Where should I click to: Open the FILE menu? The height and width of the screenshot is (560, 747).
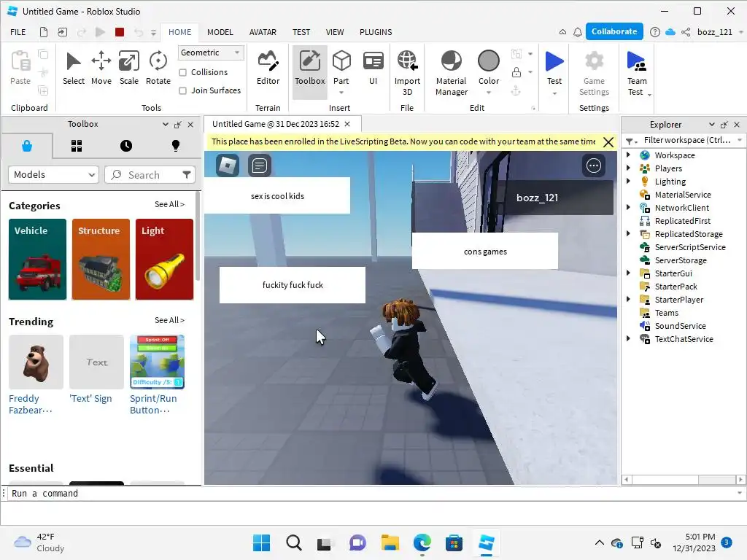tap(18, 32)
